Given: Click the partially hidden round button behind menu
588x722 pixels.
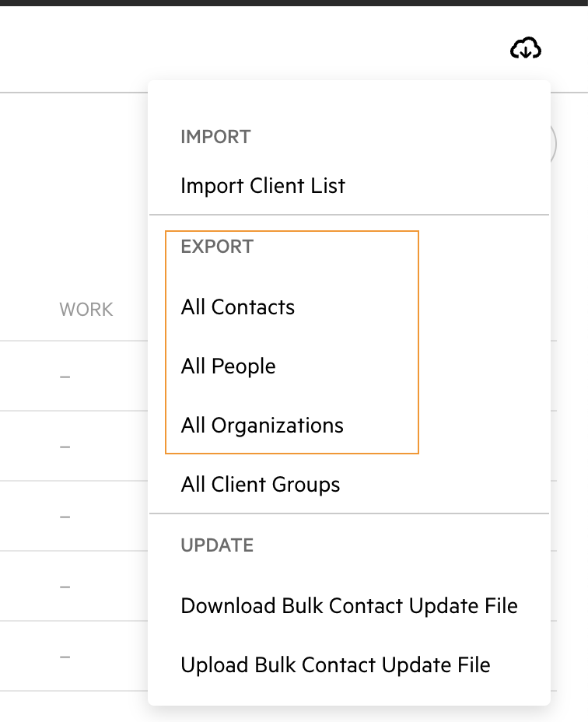Looking at the screenshot, I should 554,144.
